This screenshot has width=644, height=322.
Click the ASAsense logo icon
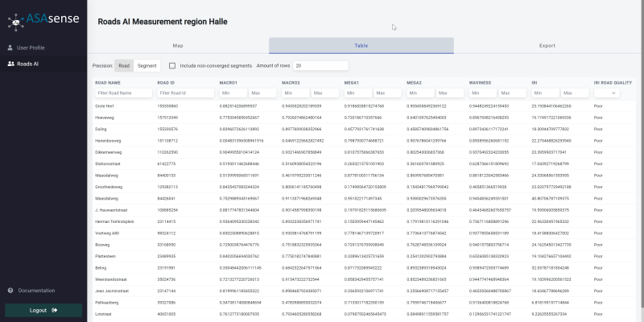point(14,18)
